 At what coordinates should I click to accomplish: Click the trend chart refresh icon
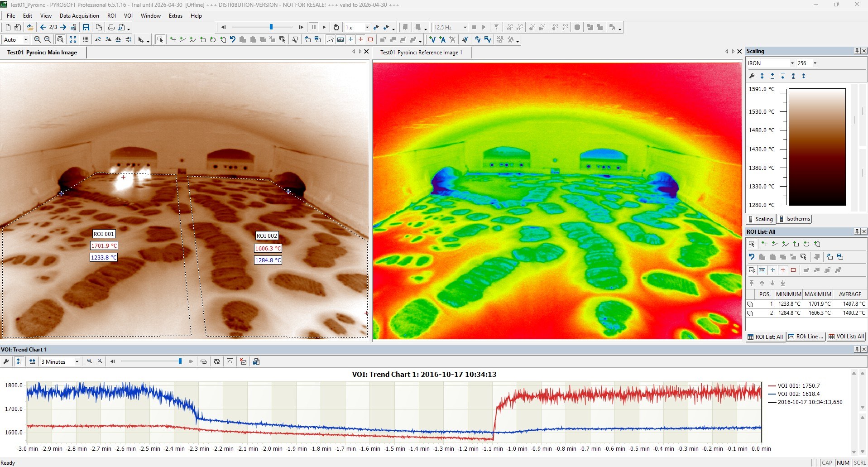(x=217, y=361)
